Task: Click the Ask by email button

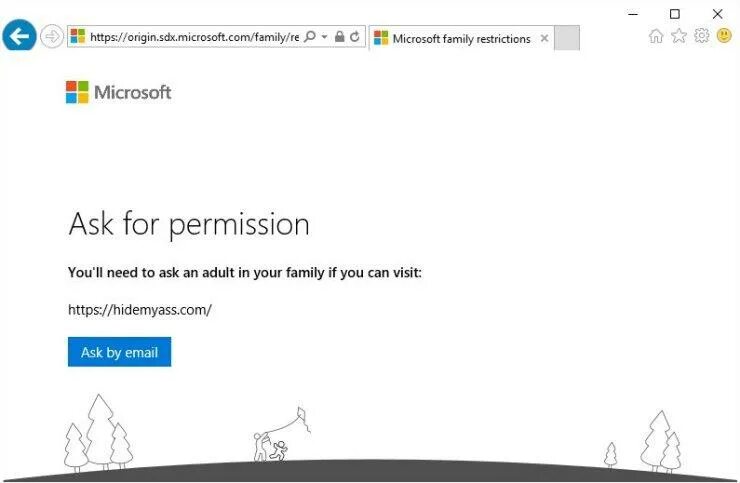Action: tap(119, 352)
